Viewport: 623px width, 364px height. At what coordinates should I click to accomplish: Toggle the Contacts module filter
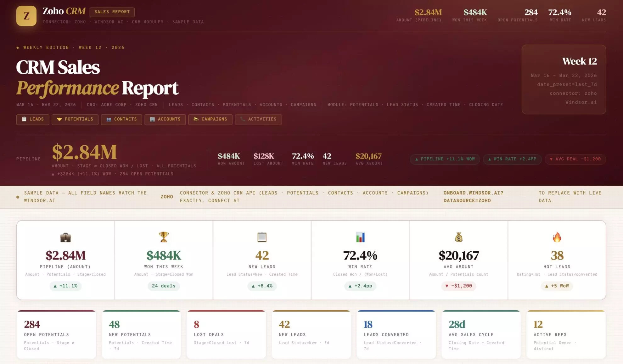pyautogui.click(x=121, y=119)
